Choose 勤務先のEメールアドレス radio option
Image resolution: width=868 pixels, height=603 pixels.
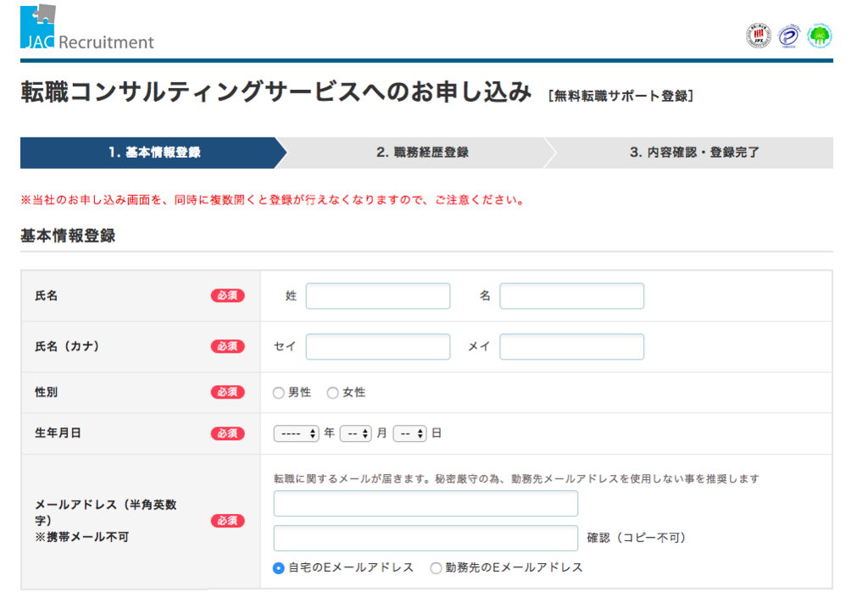(x=436, y=568)
